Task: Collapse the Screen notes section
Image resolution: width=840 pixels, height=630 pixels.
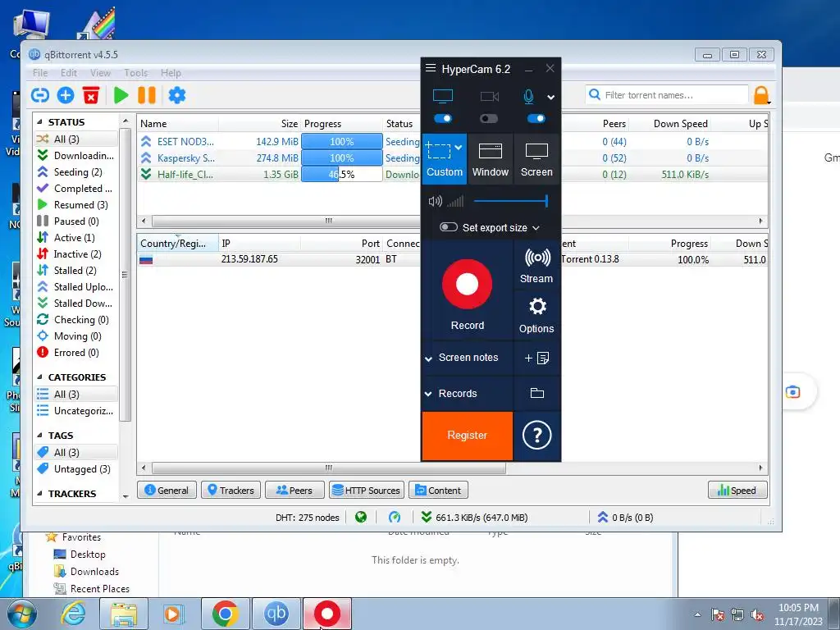Action: [x=428, y=358]
